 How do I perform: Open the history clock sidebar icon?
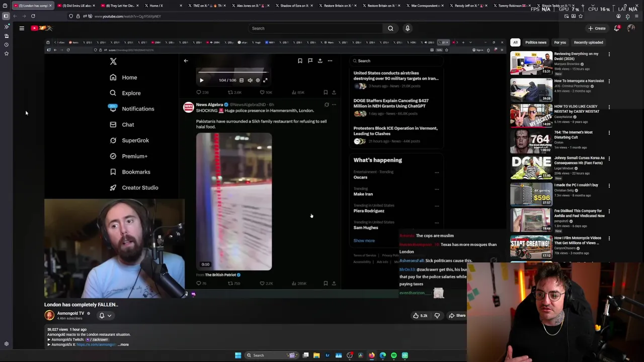pos(6,45)
